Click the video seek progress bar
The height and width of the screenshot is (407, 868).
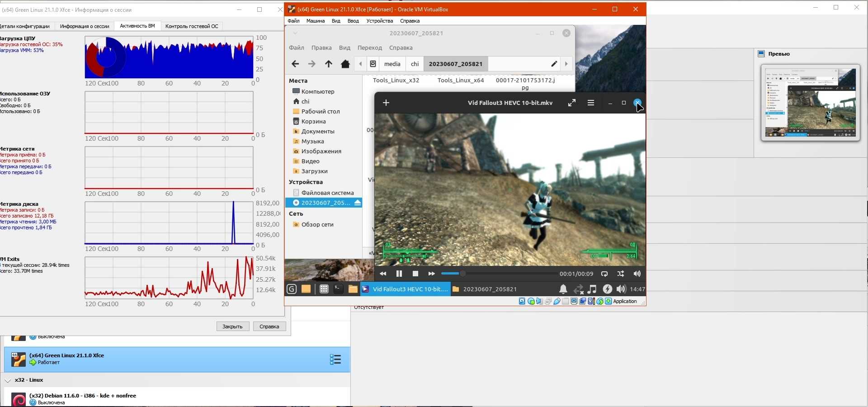499,274
